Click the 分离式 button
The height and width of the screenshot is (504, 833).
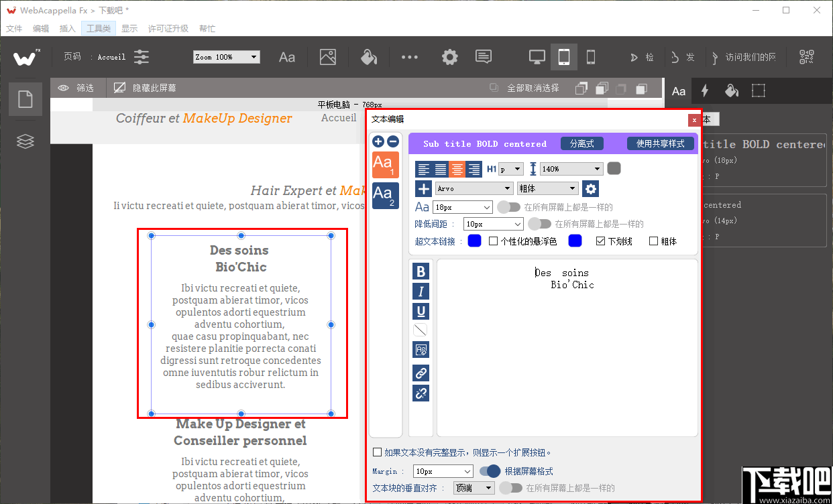coord(581,143)
